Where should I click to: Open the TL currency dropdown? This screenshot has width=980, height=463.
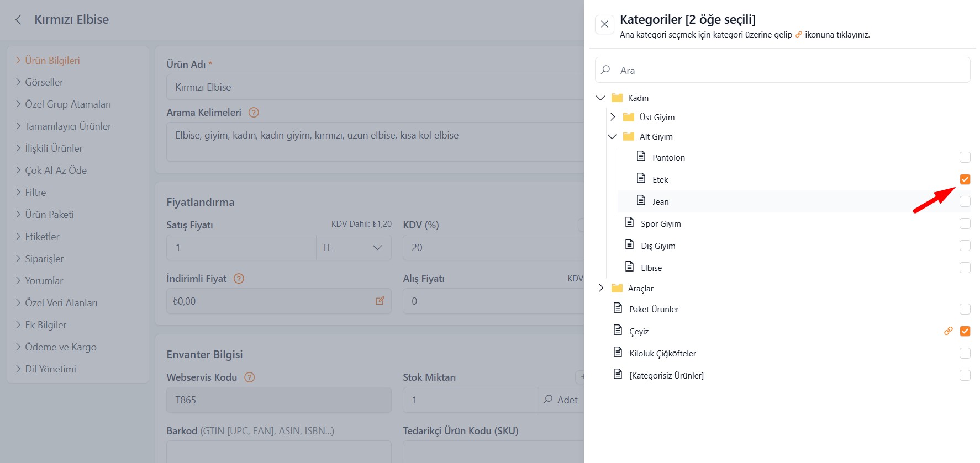click(354, 248)
